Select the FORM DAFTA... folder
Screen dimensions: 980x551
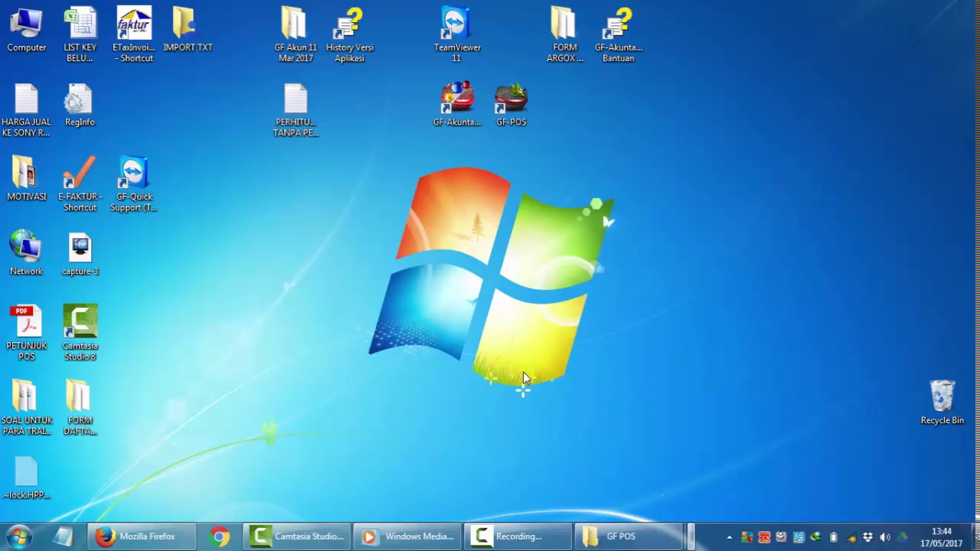[x=80, y=408]
